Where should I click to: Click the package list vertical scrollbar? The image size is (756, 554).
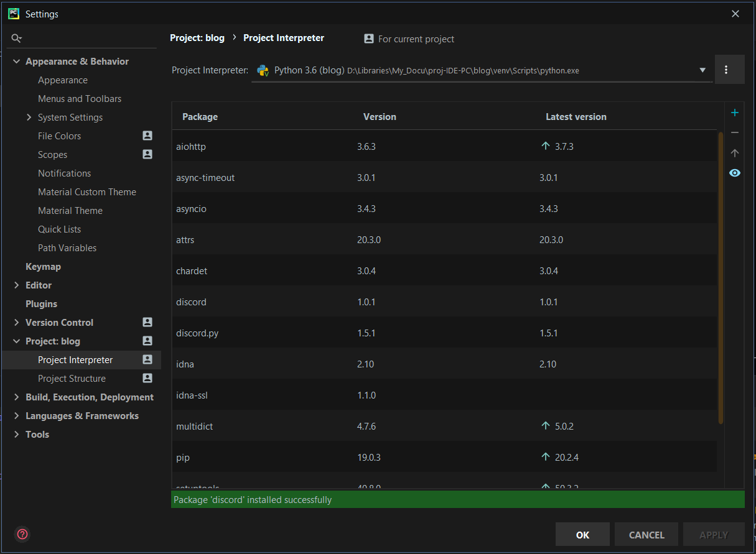coord(721,277)
